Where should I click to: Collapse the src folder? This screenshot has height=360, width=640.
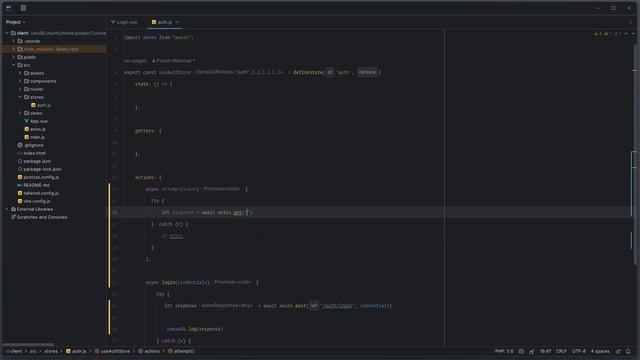click(13, 65)
